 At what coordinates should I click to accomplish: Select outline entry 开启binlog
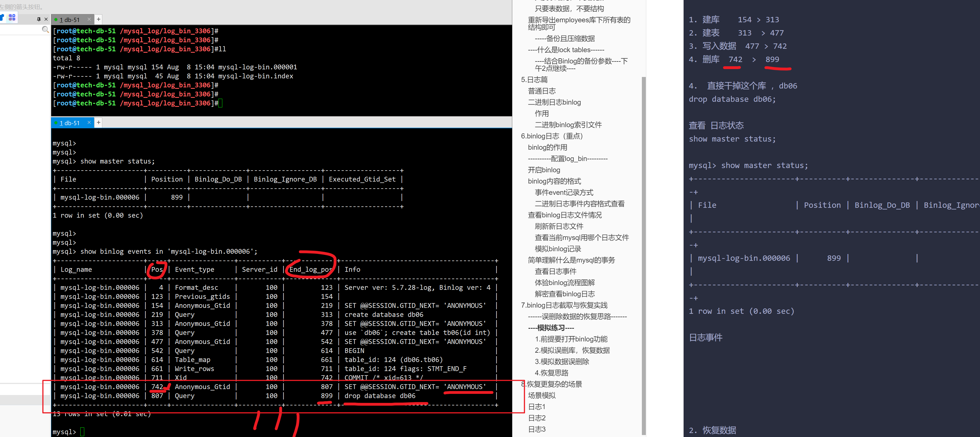coord(544,170)
